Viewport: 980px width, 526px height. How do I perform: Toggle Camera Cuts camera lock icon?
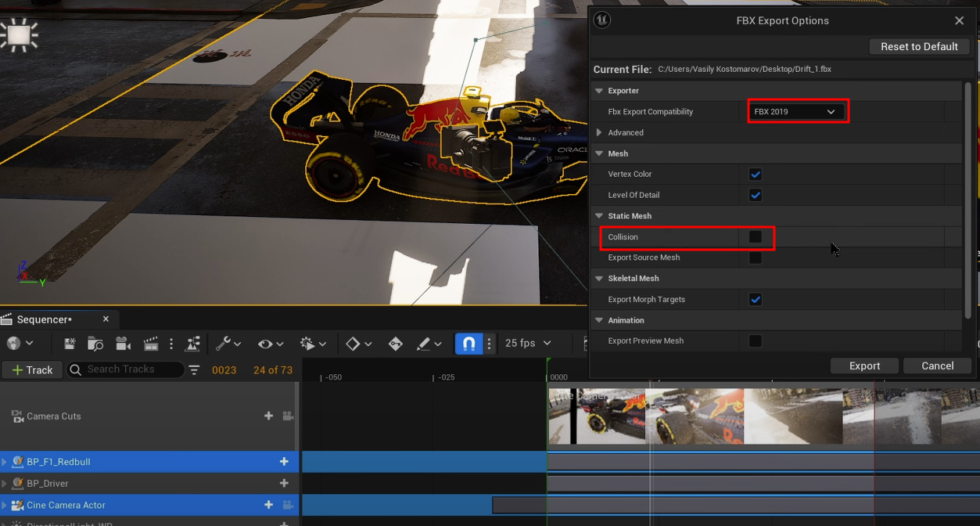coord(288,416)
